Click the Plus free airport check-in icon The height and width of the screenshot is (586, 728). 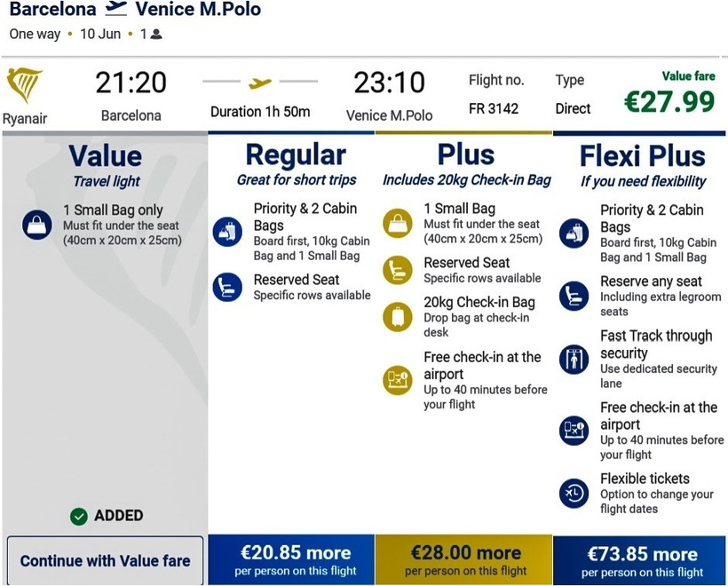pos(397,380)
